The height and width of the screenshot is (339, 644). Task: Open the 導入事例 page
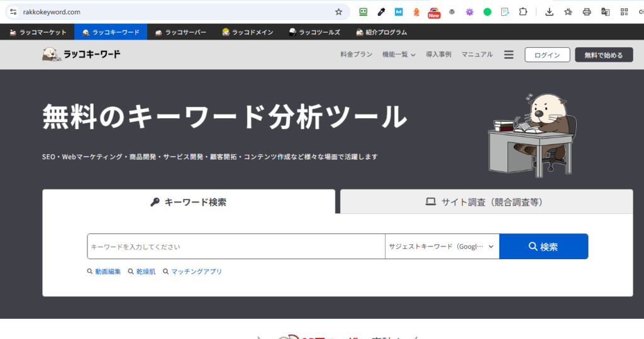point(438,54)
